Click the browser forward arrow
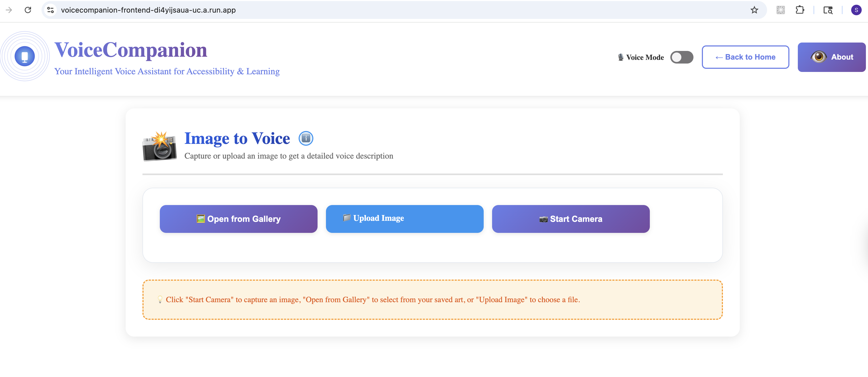 click(x=9, y=10)
